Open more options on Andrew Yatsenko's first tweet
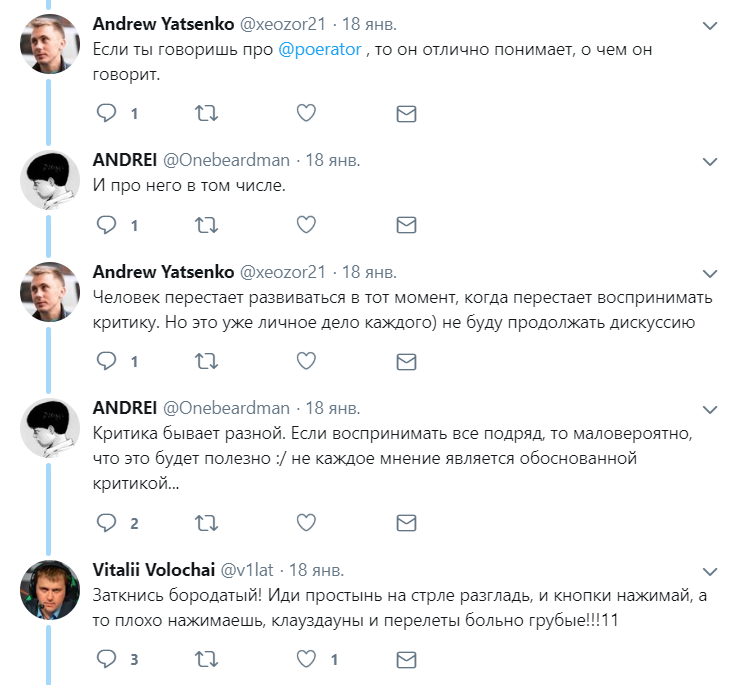 click(x=710, y=25)
